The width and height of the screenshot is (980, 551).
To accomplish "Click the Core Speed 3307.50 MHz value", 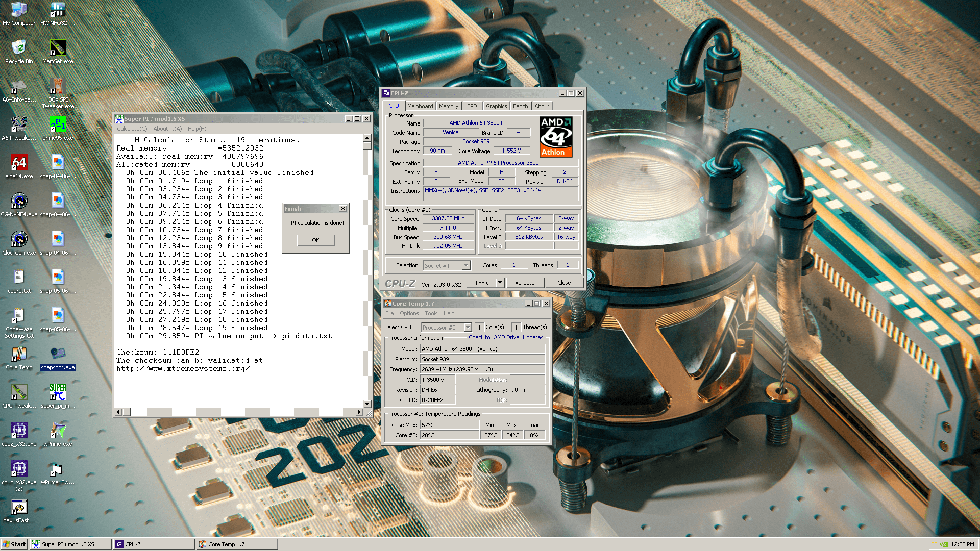I will click(x=448, y=218).
